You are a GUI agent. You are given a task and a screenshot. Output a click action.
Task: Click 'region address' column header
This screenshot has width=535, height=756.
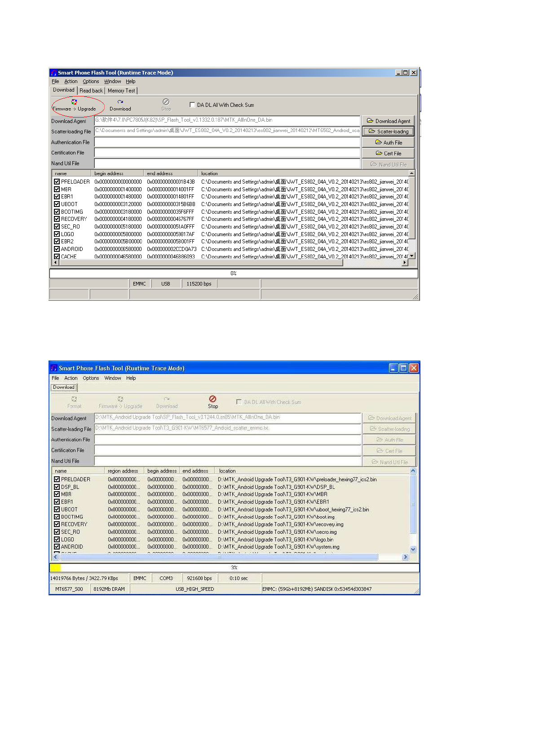[x=124, y=471]
